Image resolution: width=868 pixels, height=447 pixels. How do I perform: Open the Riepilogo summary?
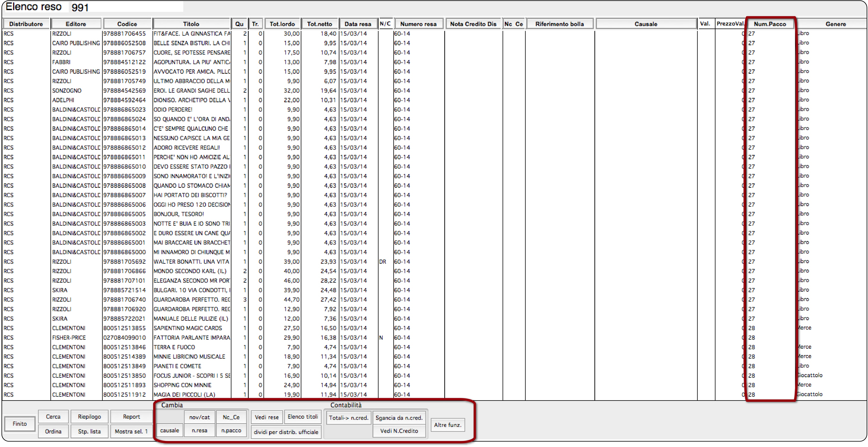89,417
